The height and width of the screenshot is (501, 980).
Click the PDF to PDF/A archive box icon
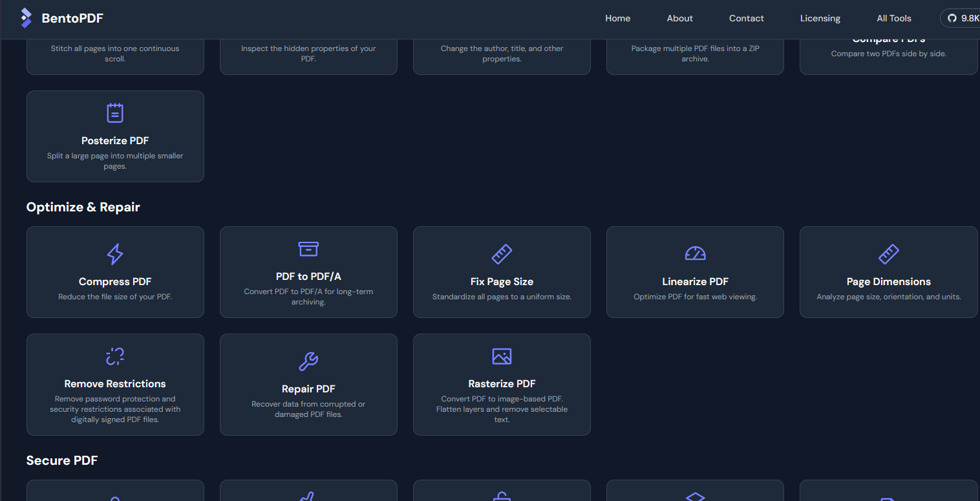(308, 249)
